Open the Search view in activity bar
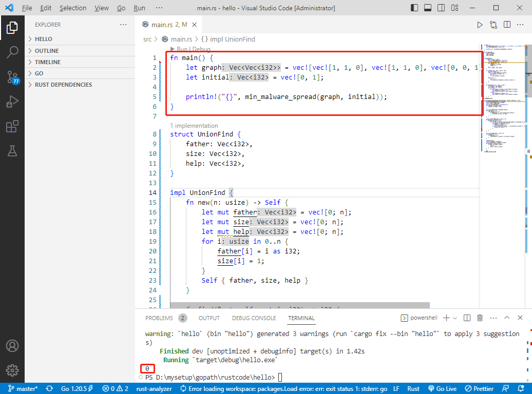This screenshot has height=394, width=532. 12,52
